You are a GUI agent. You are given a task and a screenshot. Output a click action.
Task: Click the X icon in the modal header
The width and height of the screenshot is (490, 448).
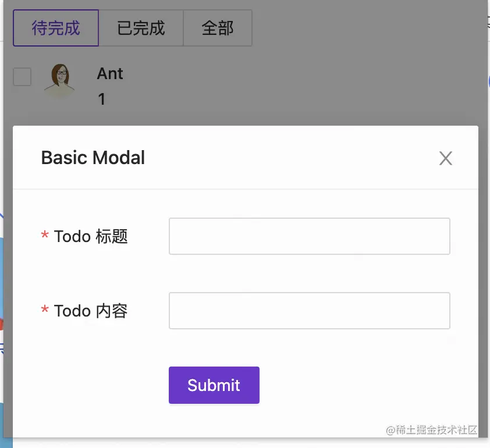[445, 158]
